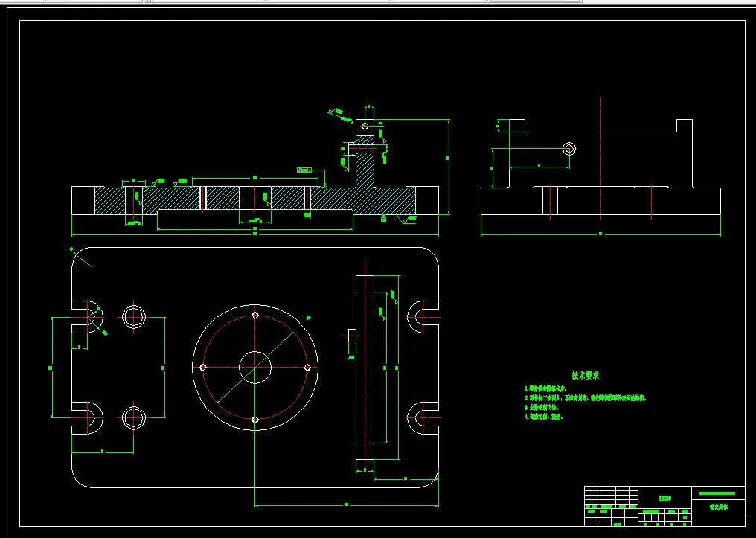Image resolution: width=756 pixels, height=538 pixels.
Task: Select the pin hole circle in right side view
Action: tap(569, 149)
